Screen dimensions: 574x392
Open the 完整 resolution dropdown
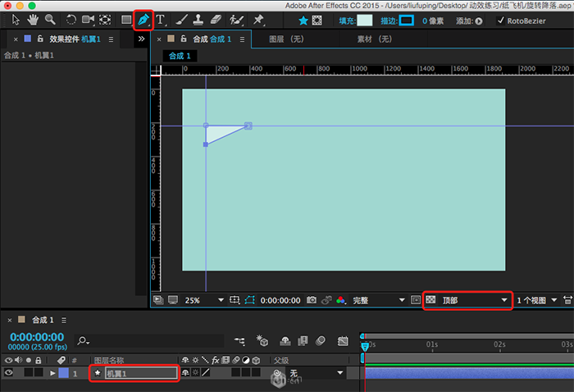pyautogui.click(x=379, y=300)
